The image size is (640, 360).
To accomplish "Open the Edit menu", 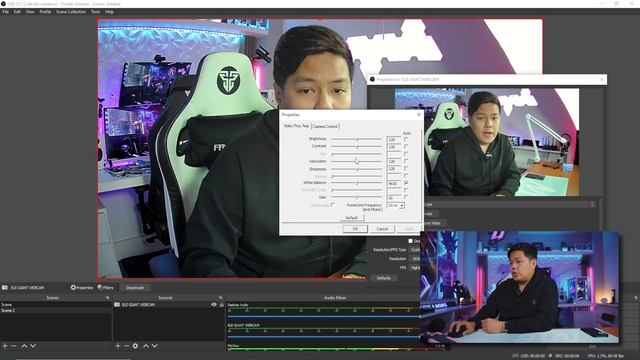I will coord(17,12).
